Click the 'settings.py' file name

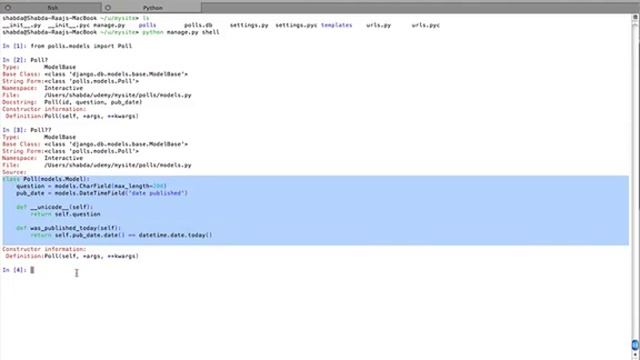point(249,25)
